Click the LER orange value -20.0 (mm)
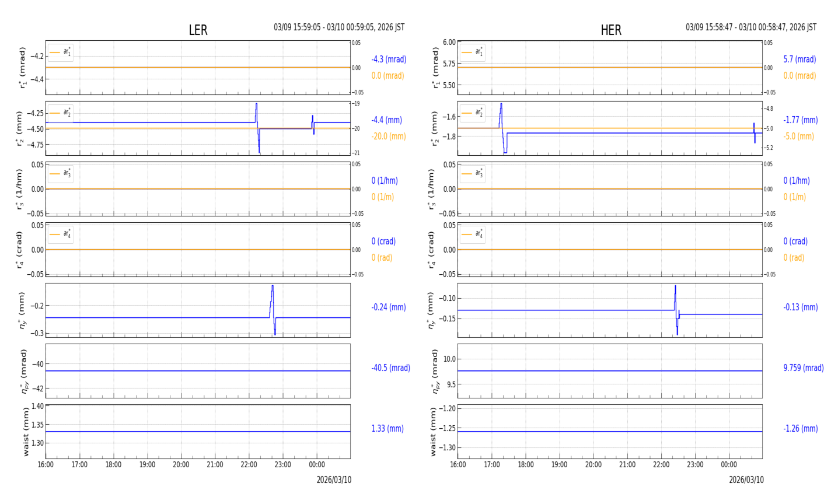This screenshot has height=504, width=824. pyautogui.click(x=389, y=136)
